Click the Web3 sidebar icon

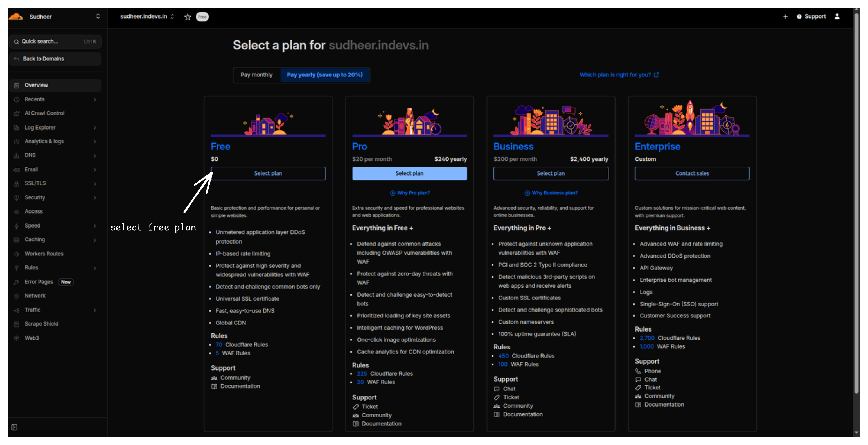[x=17, y=338]
